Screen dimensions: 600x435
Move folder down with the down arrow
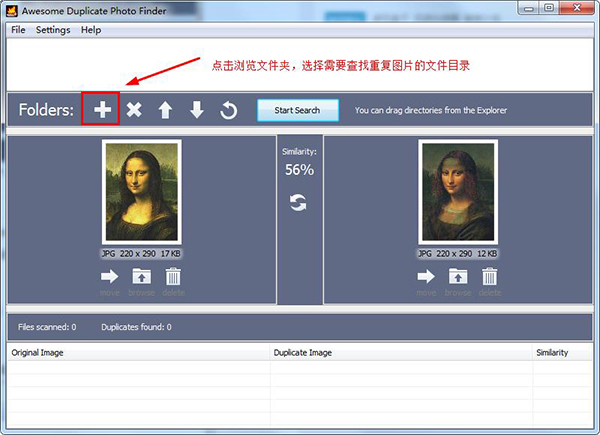(x=197, y=110)
